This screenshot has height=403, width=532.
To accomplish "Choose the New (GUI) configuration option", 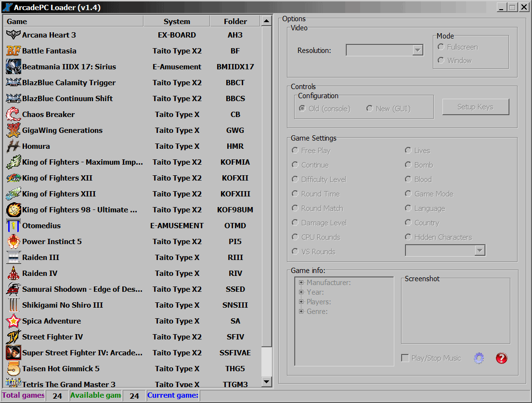I will [370, 108].
